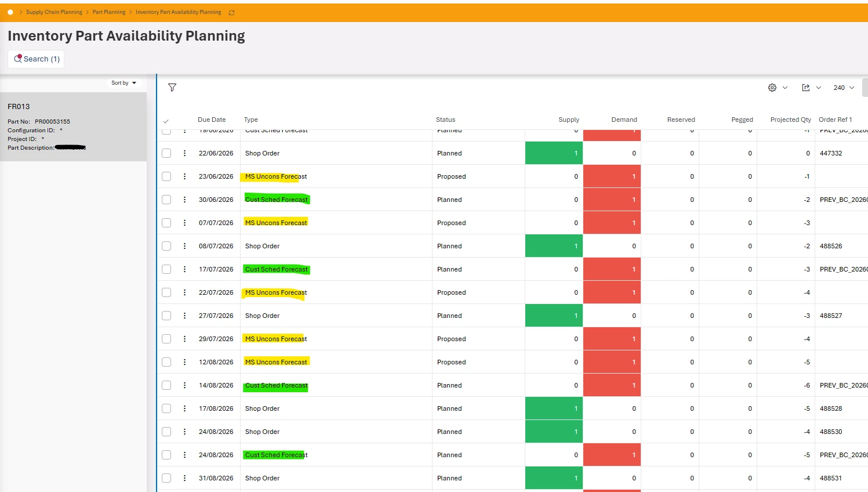Navigate to Part Planning breadcrumb

109,12
